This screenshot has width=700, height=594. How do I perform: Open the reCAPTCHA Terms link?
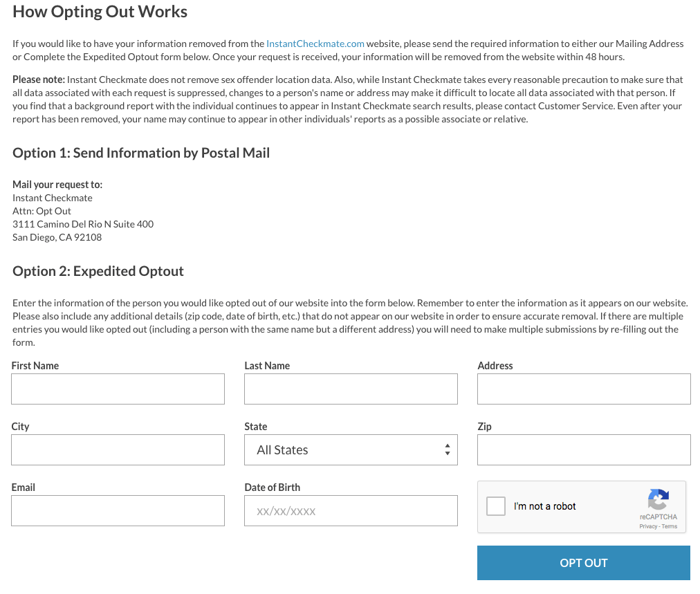point(669,527)
